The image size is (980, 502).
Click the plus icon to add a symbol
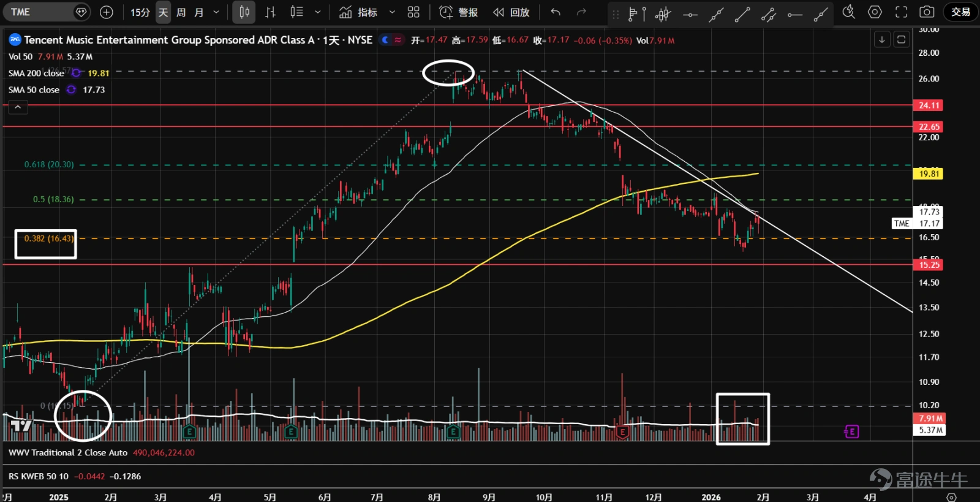coord(107,12)
